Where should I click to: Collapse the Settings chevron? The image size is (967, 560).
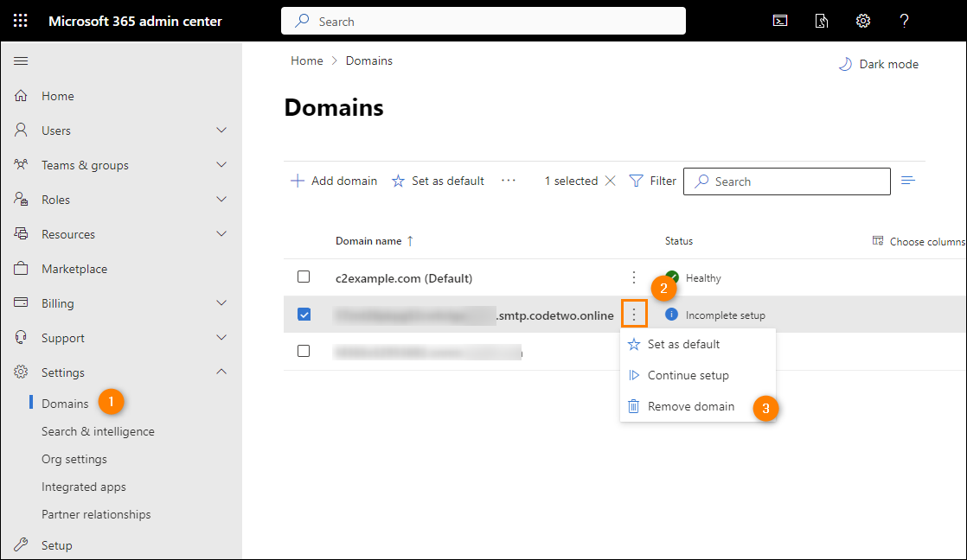pos(221,372)
